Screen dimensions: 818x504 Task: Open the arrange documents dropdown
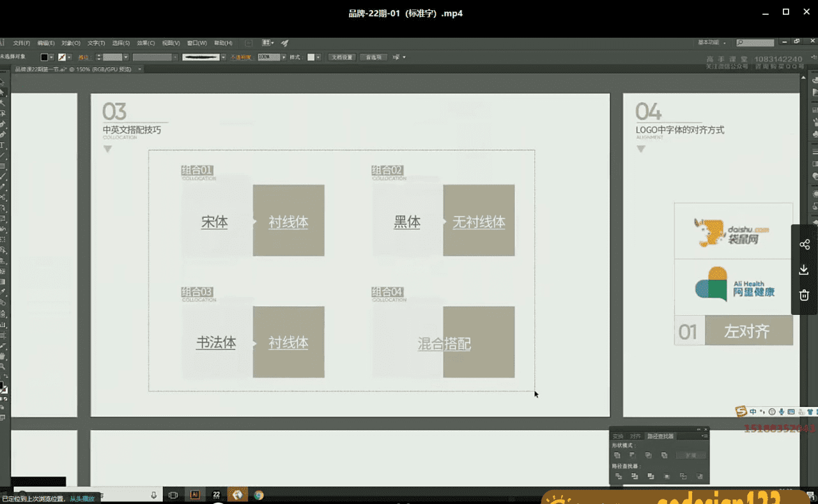coord(268,43)
